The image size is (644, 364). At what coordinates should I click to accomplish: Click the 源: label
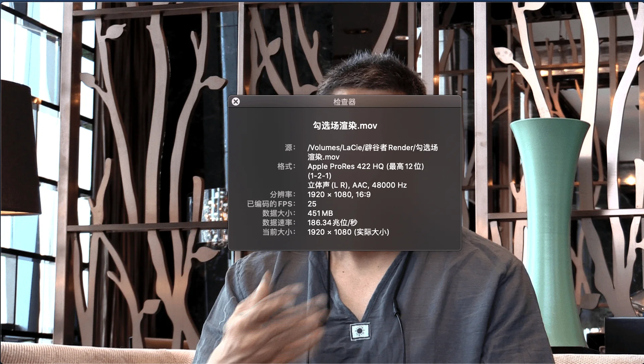tap(290, 147)
